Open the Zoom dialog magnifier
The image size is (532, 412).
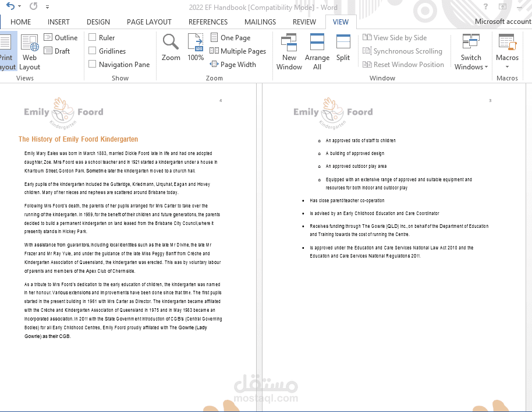click(x=171, y=47)
